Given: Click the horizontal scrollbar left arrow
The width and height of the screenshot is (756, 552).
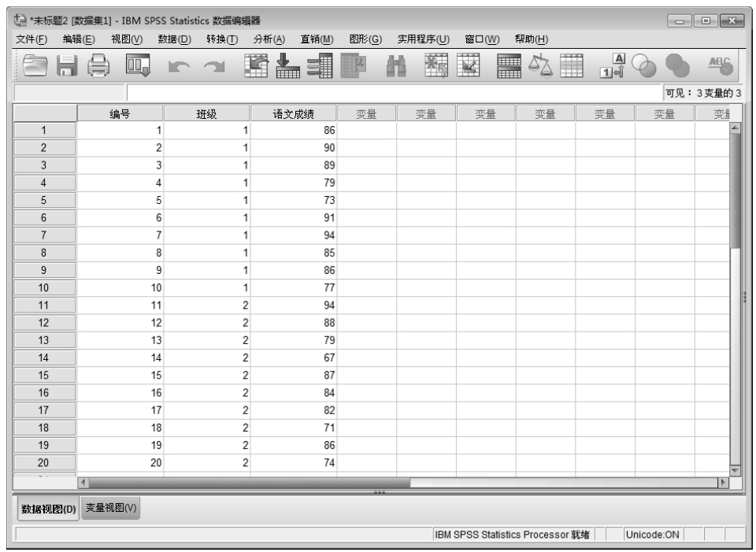Looking at the screenshot, I should coord(83,483).
